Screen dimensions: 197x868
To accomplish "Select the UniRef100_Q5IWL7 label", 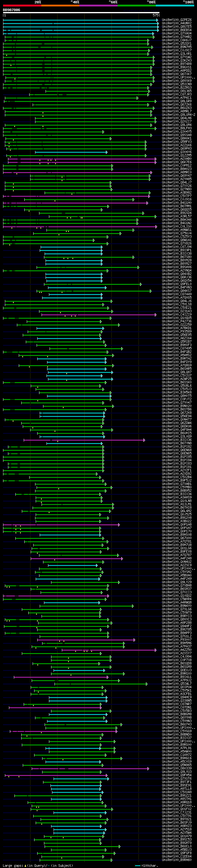I will [x=177, y=684].
